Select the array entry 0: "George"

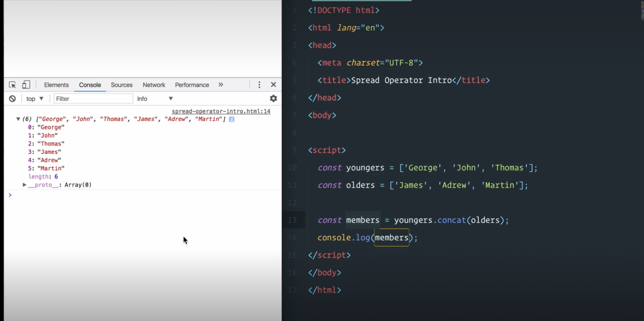(x=46, y=128)
